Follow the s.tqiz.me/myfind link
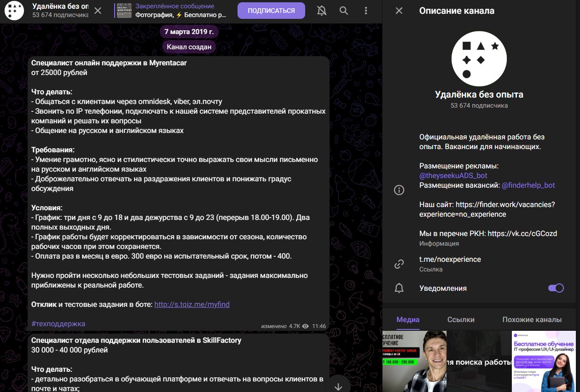 point(192,305)
